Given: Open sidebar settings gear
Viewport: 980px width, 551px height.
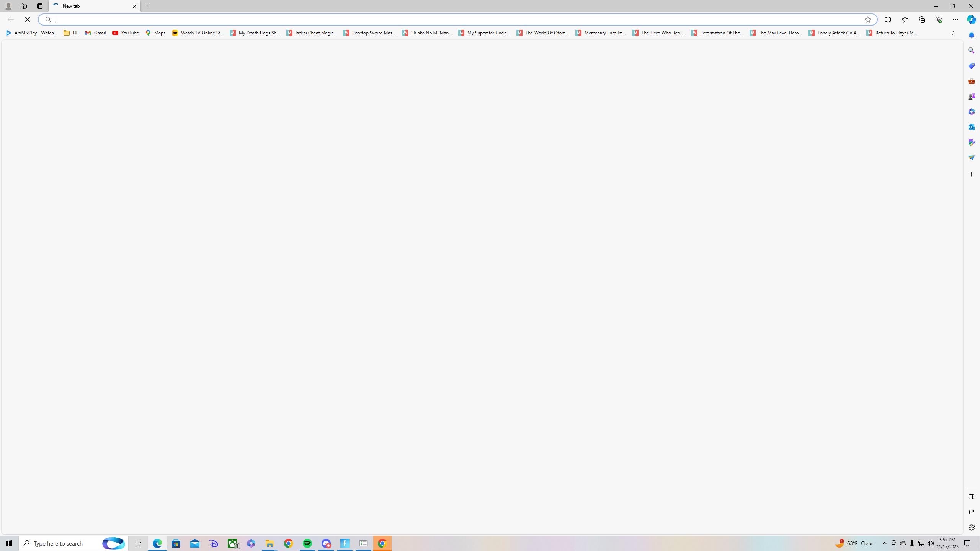Looking at the screenshot, I should tap(971, 527).
